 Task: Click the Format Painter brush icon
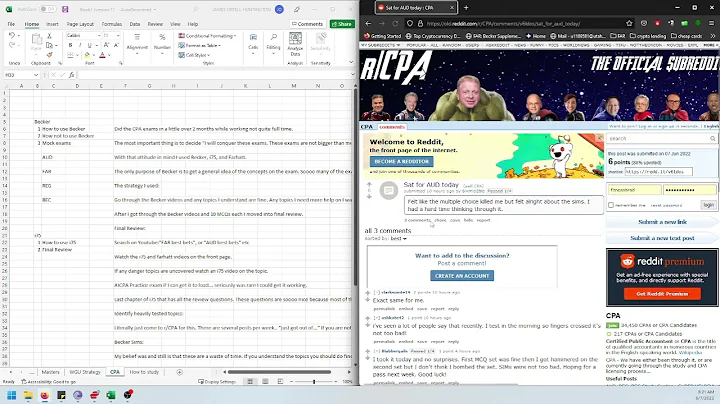pyautogui.click(x=49, y=55)
